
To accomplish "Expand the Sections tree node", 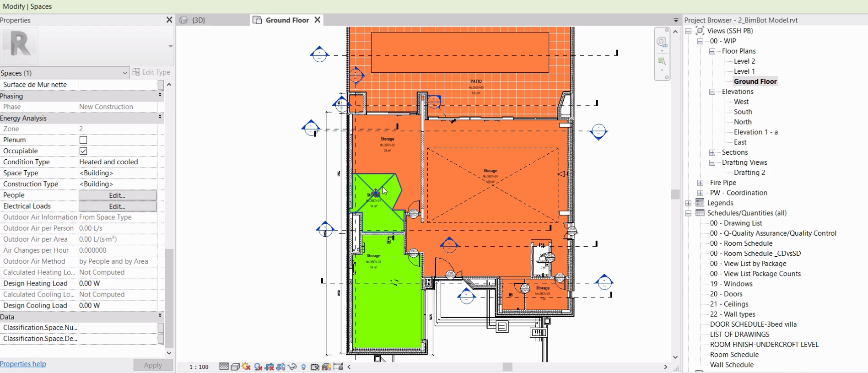I will point(712,152).
